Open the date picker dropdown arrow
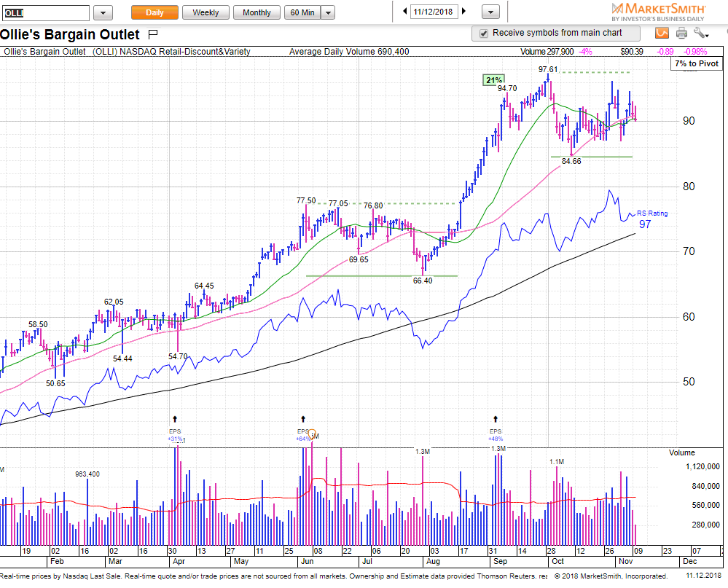728x588 pixels. [490, 12]
